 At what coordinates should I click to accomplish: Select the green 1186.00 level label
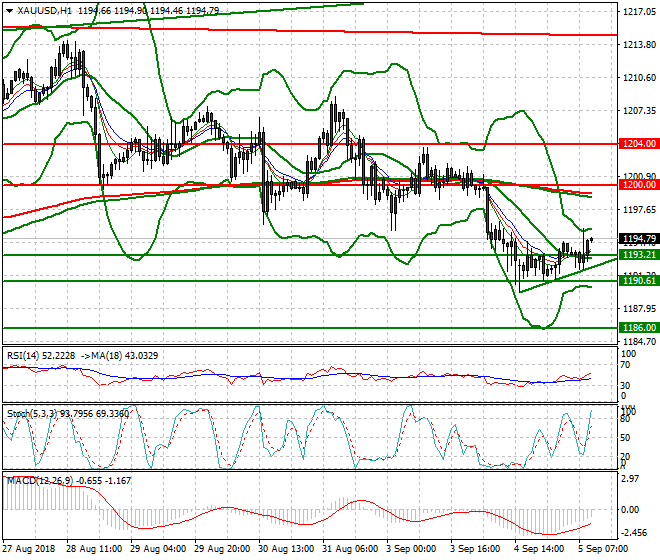click(x=639, y=327)
